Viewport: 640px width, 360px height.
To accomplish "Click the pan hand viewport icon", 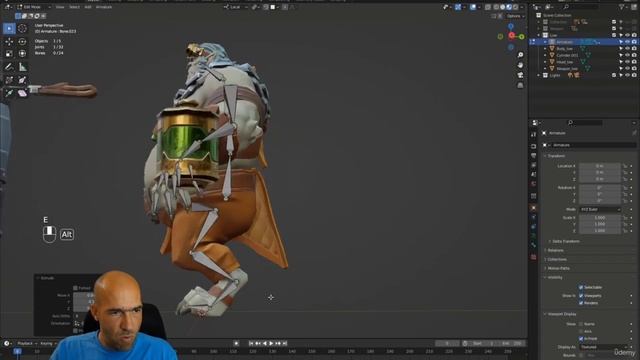I will pyautogui.click(x=520, y=65).
